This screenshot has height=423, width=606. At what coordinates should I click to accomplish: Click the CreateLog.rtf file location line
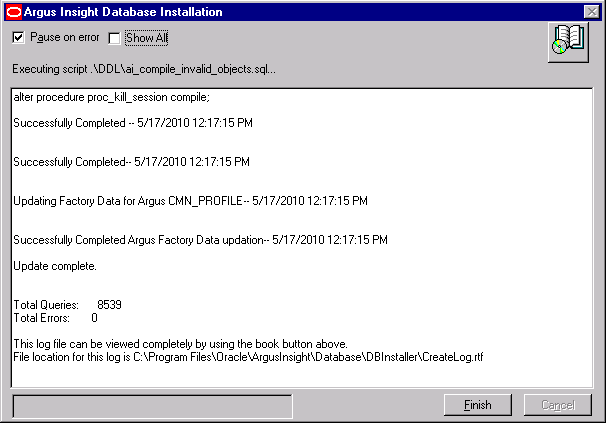click(248, 357)
